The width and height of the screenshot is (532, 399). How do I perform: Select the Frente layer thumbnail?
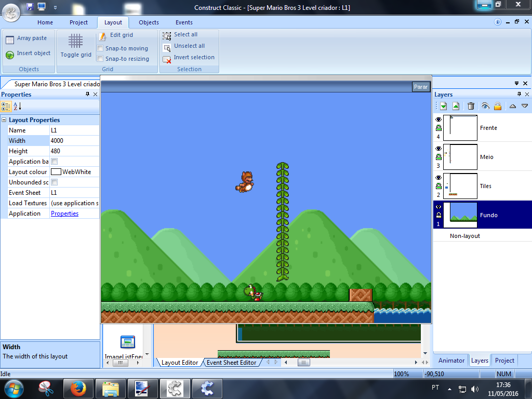(x=460, y=128)
